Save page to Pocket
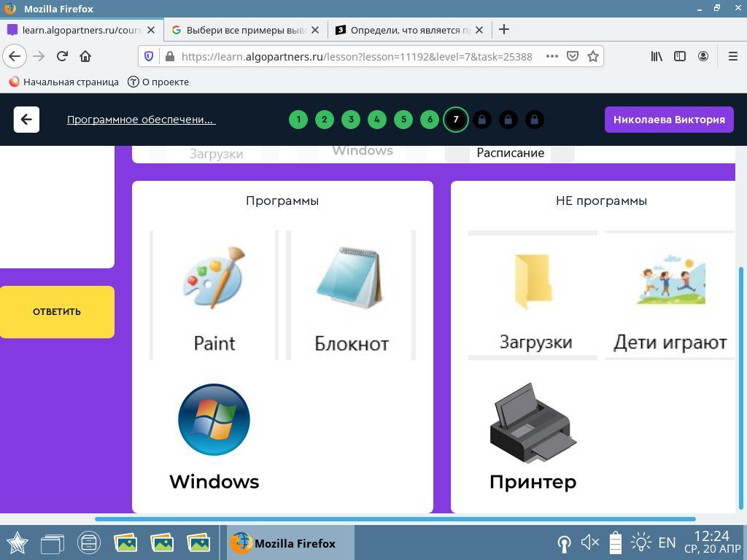747x560 pixels. coord(572,56)
